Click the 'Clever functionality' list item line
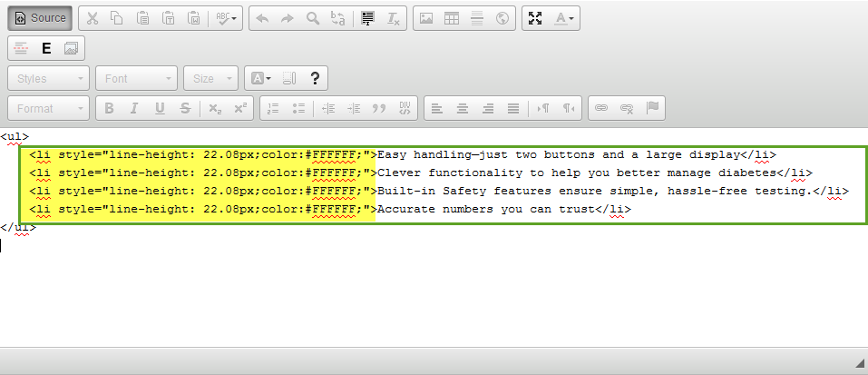The width and height of the screenshot is (868, 375). coord(421,173)
